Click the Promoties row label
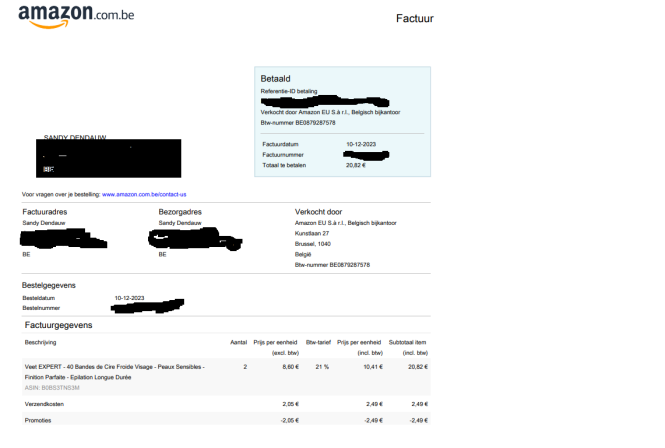The height and width of the screenshot is (448, 665). [x=38, y=420]
